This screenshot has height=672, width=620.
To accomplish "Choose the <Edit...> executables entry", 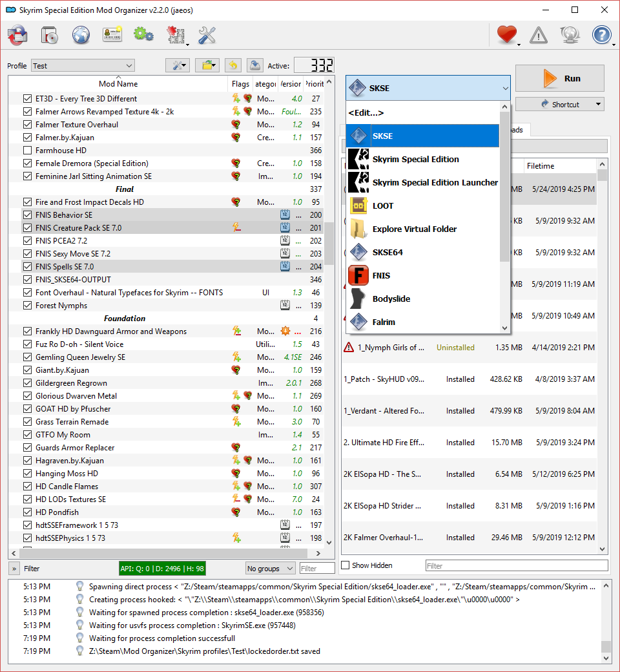I will 422,112.
